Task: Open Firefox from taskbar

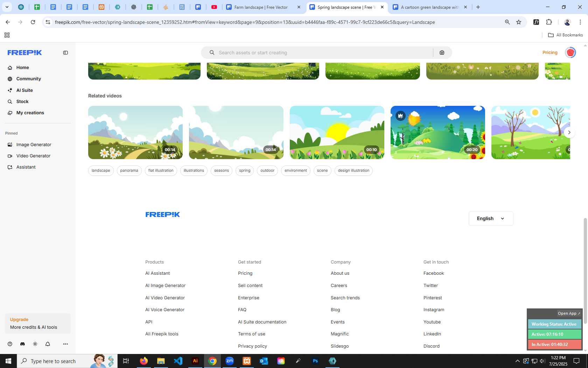Action: click(x=144, y=361)
